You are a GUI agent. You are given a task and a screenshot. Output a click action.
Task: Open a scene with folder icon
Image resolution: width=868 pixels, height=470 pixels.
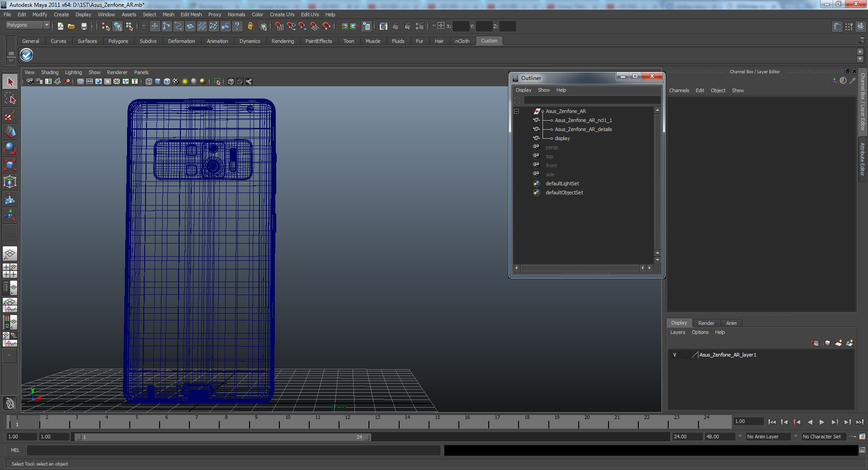coord(71,26)
